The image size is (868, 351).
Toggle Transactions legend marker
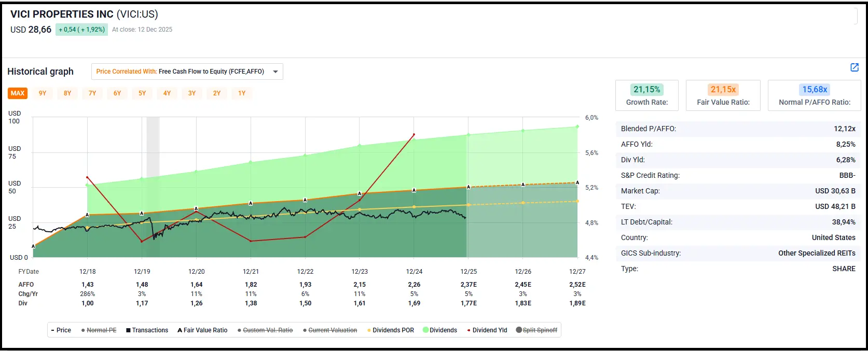147,330
